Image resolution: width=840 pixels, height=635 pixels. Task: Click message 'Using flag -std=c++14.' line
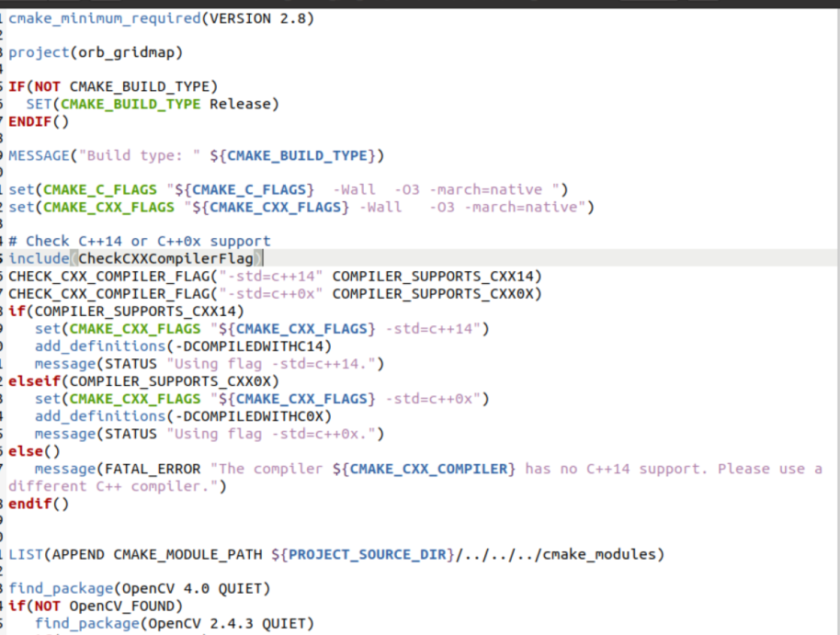[x=210, y=364]
